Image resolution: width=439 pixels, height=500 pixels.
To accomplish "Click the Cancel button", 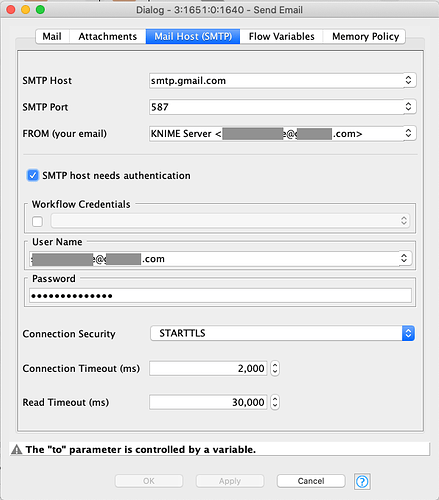I will click(x=311, y=481).
